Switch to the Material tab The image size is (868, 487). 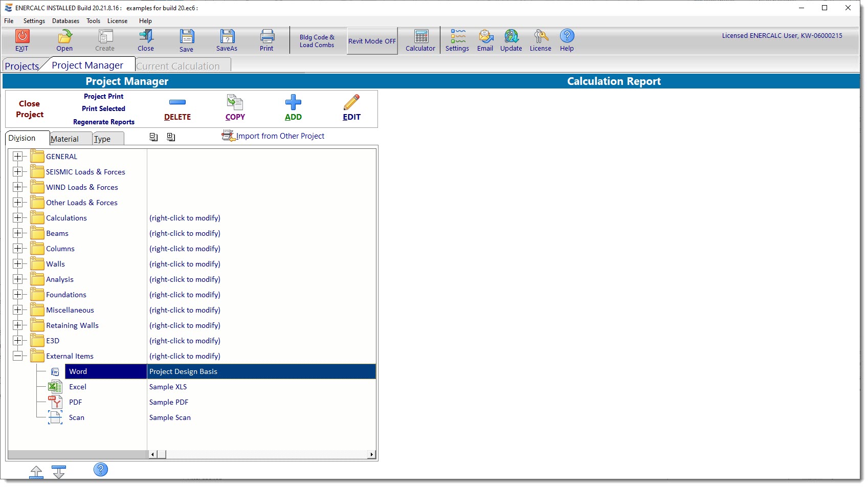click(65, 139)
